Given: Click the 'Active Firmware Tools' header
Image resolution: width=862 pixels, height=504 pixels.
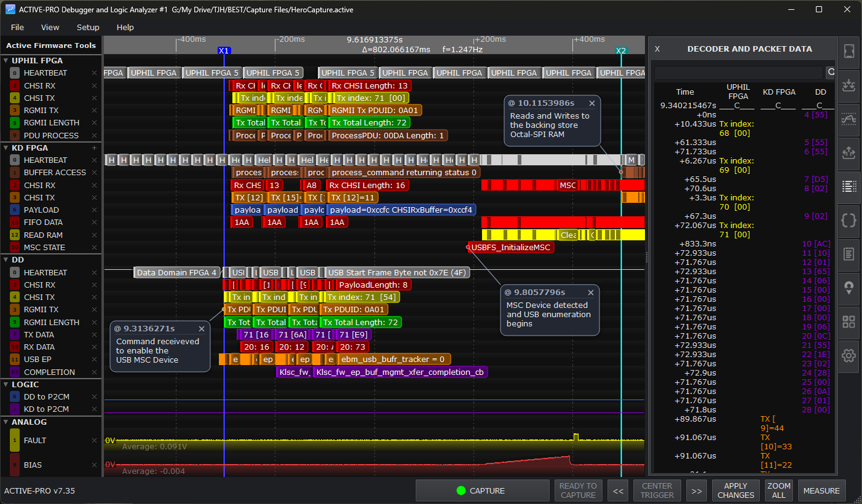Looking at the screenshot, I should pos(51,45).
